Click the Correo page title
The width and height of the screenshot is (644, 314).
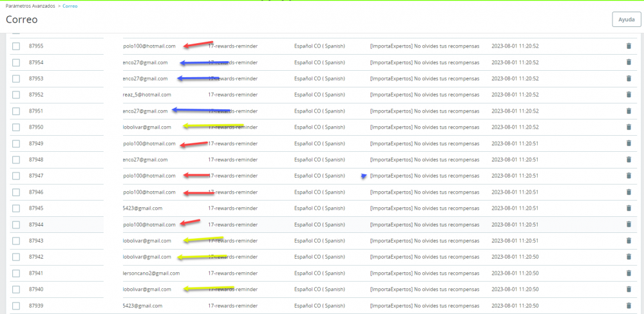(x=22, y=19)
